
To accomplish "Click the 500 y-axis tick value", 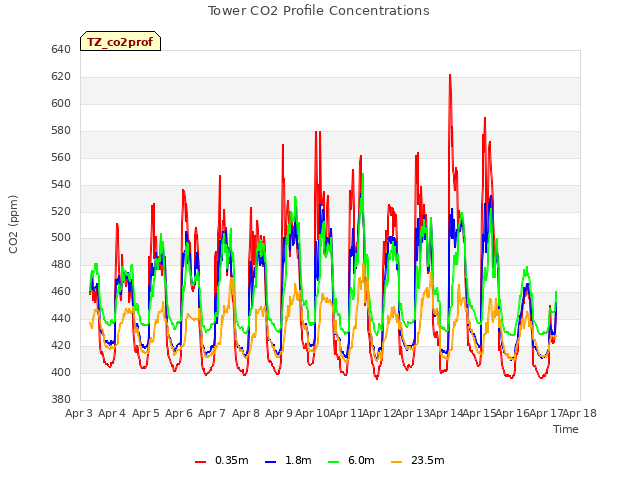I will click(x=61, y=238).
